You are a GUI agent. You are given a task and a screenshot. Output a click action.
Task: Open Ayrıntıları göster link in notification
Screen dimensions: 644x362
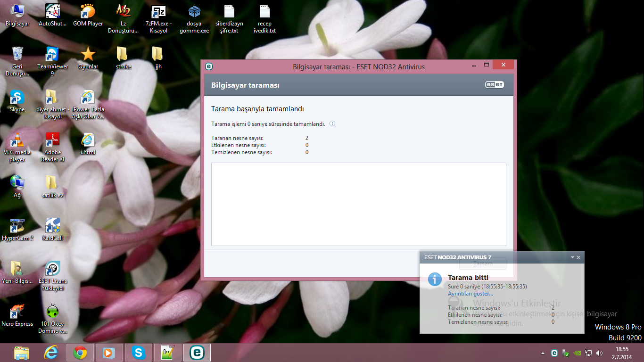point(471,294)
